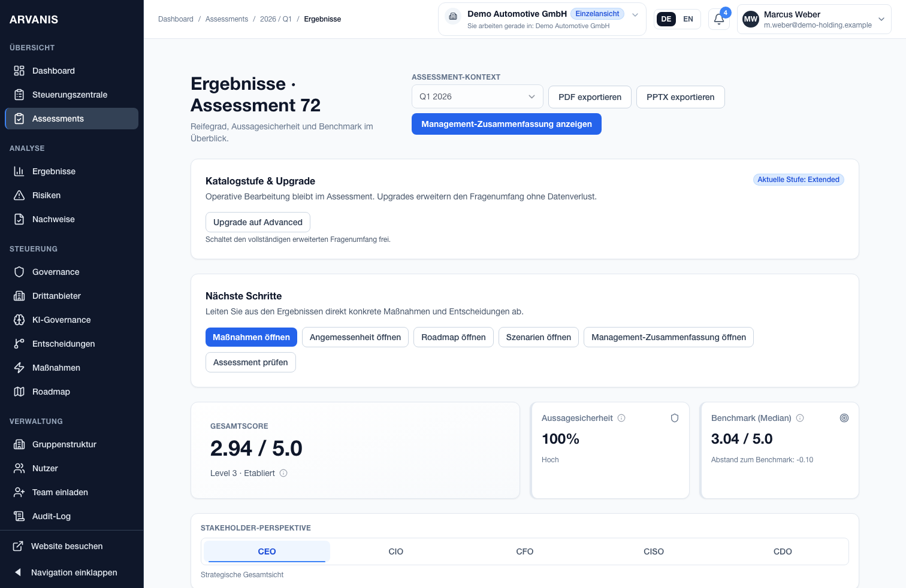Viewport: 906px width, 588px height.
Task: Click Upgrade auf Advanced button
Action: 258,222
